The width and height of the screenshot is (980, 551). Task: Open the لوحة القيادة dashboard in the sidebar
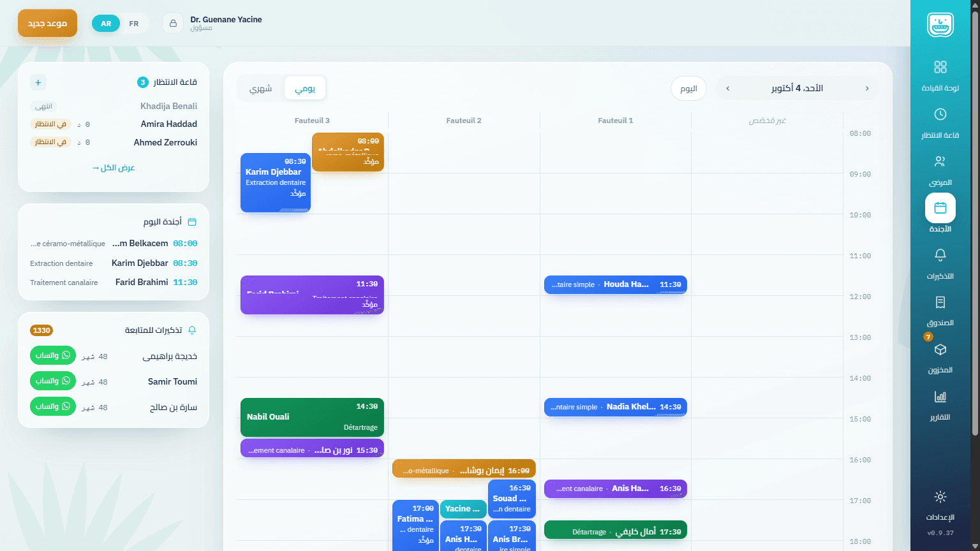pyautogui.click(x=940, y=76)
